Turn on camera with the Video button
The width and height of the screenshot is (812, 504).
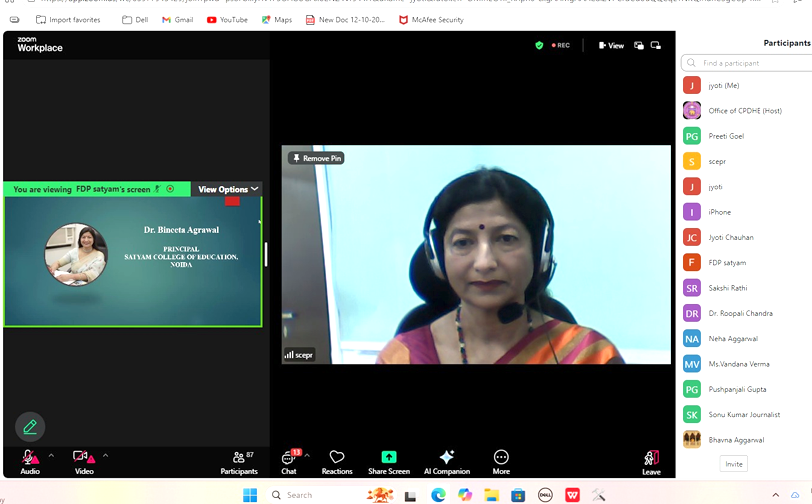click(x=84, y=462)
